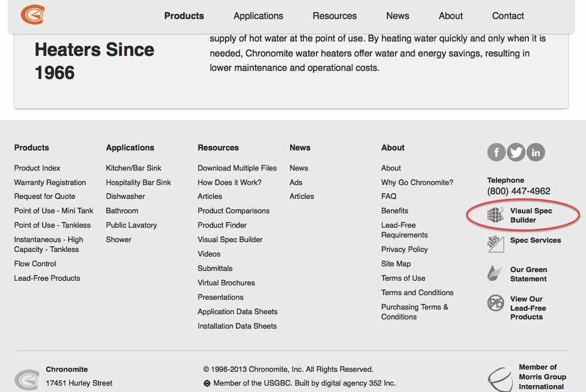Click the 17451 Hurley Street address
The width and height of the screenshot is (586, 392).
pyautogui.click(x=79, y=383)
